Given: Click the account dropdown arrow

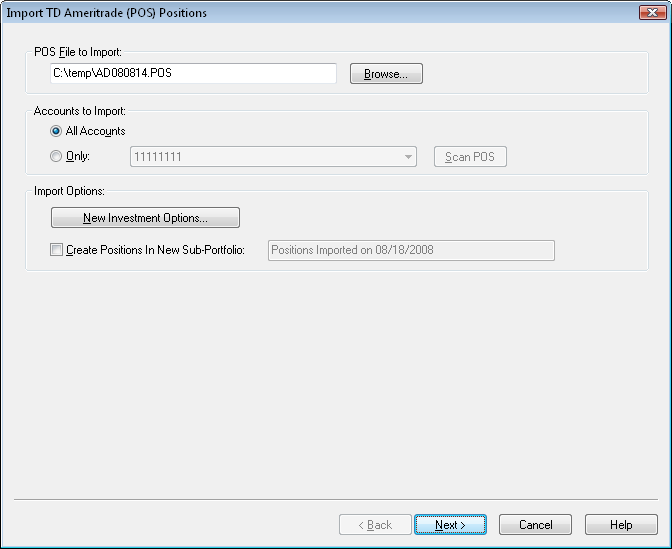Looking at the screenshot, I should point(408,157).
